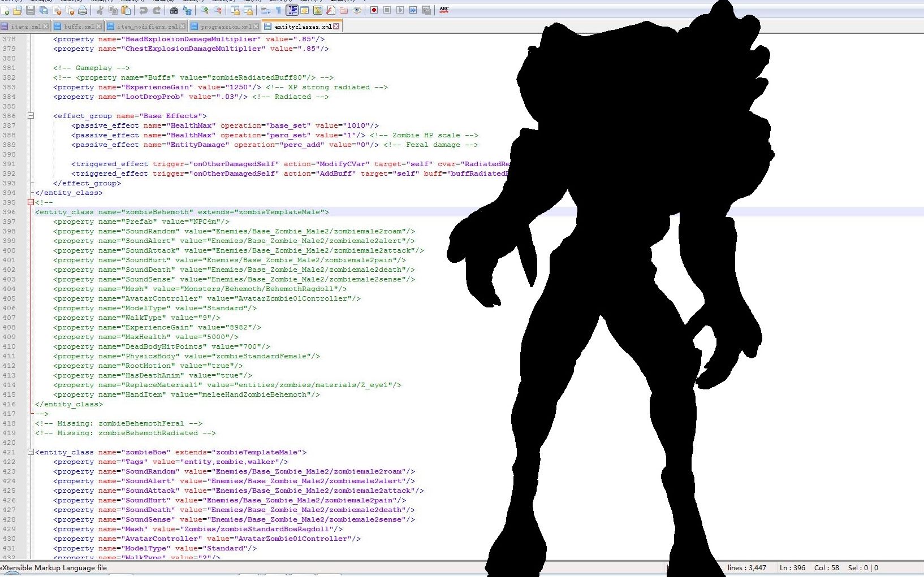Click the Close document toolbar icon
This screenshot has height=577, width=924.
(x=57, y=10)
